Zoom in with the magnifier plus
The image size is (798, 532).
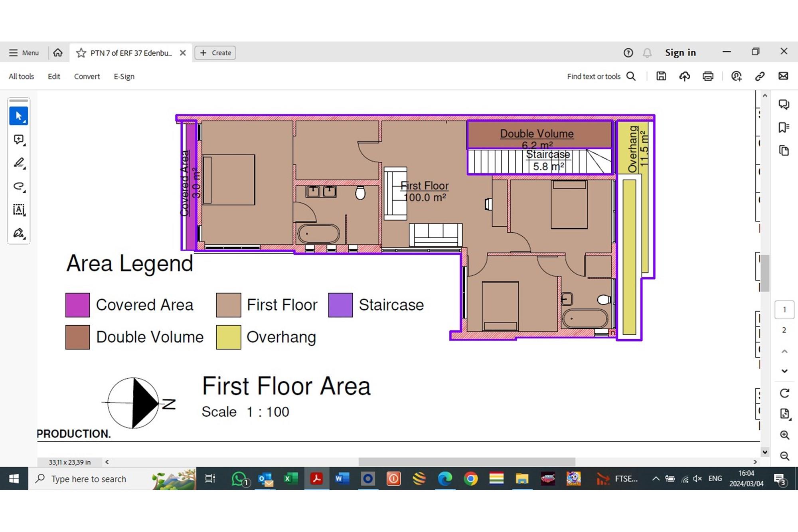point(784,435)
